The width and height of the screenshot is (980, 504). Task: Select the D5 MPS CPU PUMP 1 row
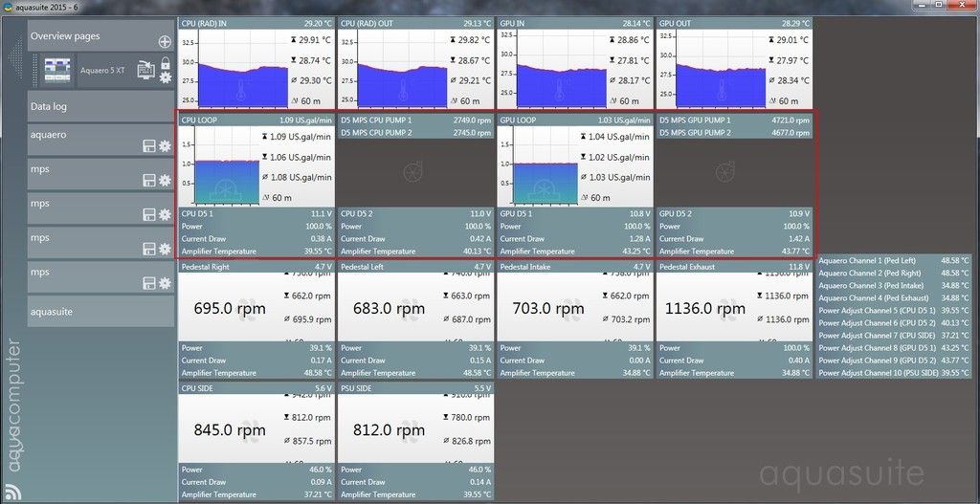pos(415,120)
